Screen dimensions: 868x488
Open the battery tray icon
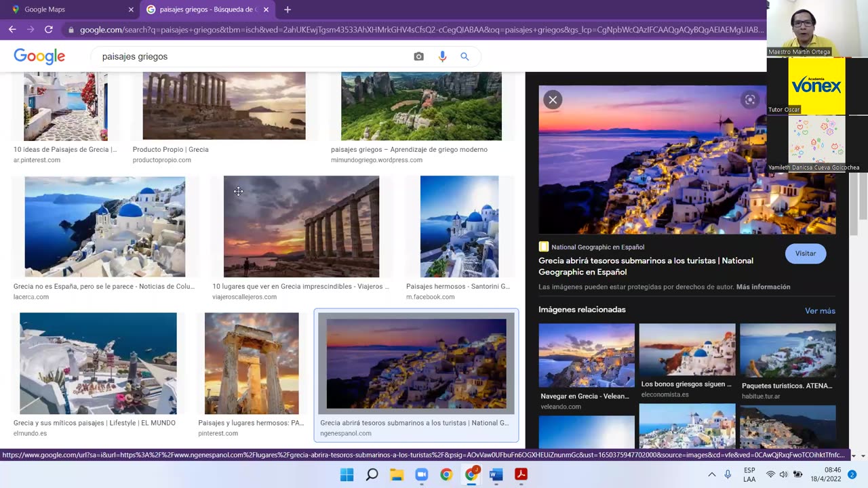point(798,474)
